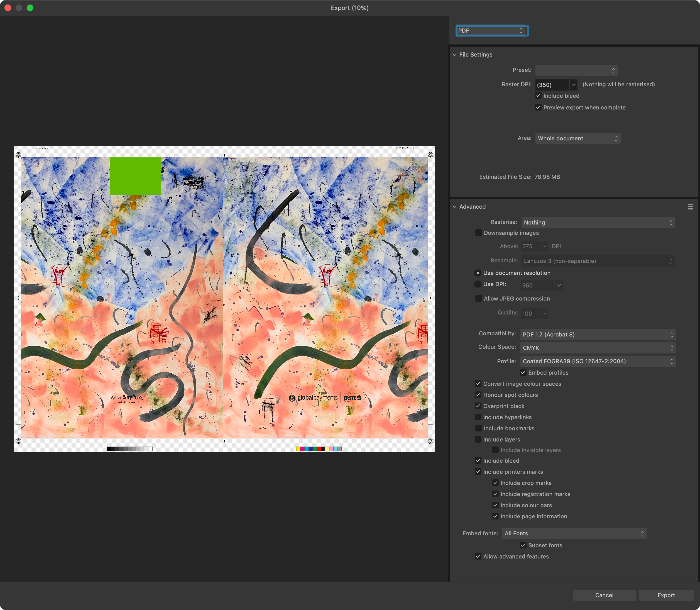The width and height of the screenshot is (700, 610).
Task: Click the export preview image
Action: click(224, 299)
